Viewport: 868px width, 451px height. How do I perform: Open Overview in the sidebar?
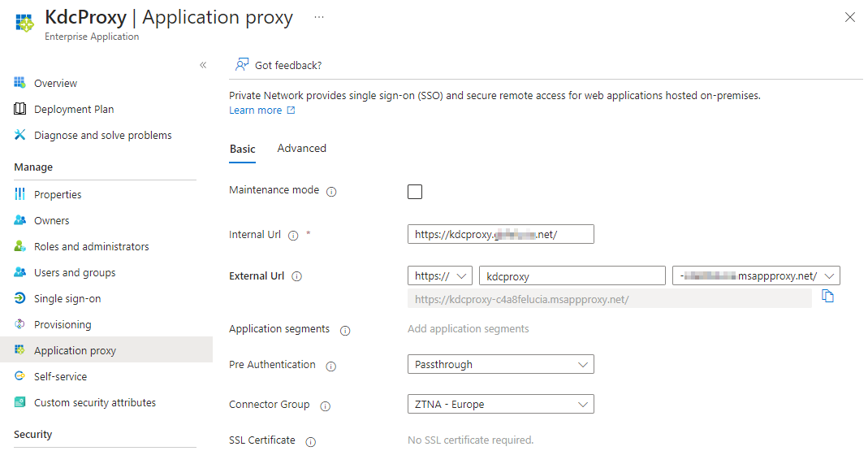(x=55, y=83)
